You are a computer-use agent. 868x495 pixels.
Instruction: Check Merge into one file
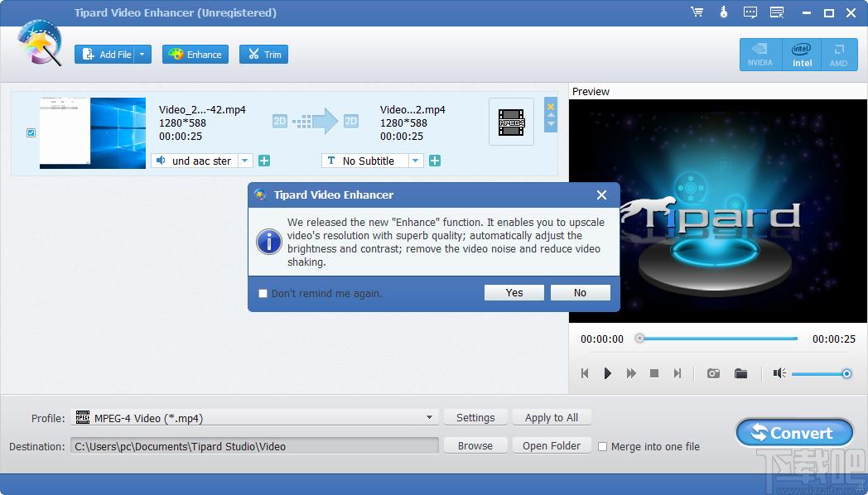coord(602,446)
